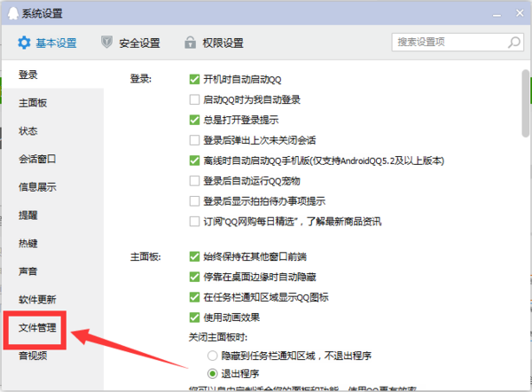532x392 pixels.
Task: Click the 登录: section label
Action: (x=141, y=79)
